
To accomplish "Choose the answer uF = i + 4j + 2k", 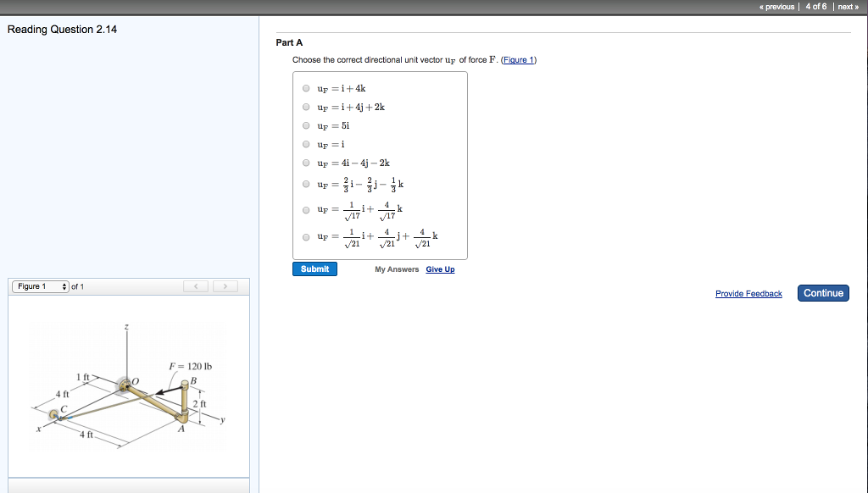I will point(306,108).
